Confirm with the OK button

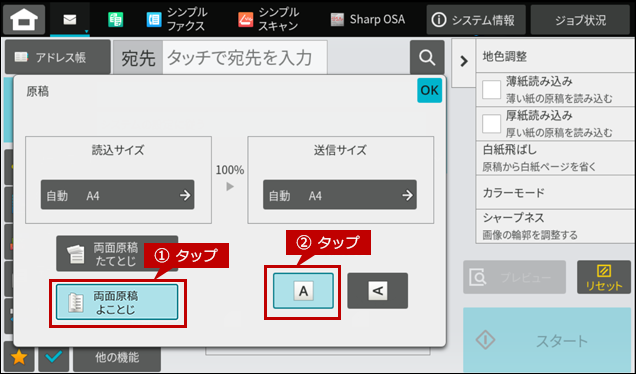click(430, 90)
